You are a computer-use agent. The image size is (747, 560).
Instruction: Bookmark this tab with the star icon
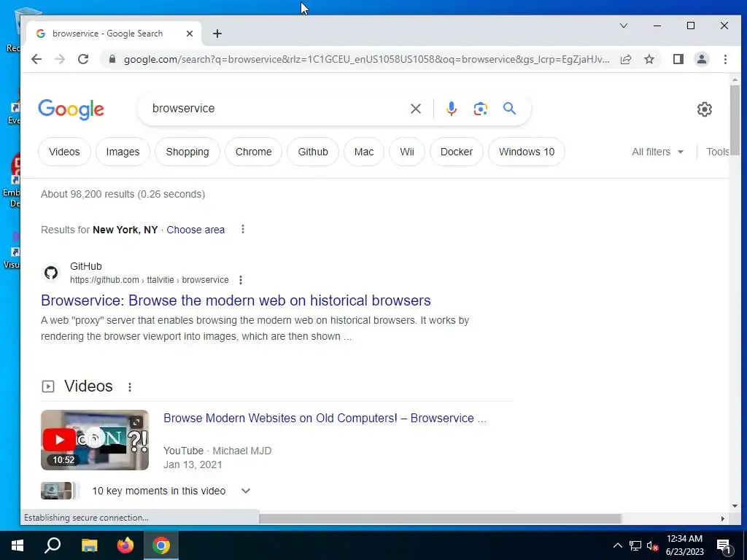pos(649,59)
